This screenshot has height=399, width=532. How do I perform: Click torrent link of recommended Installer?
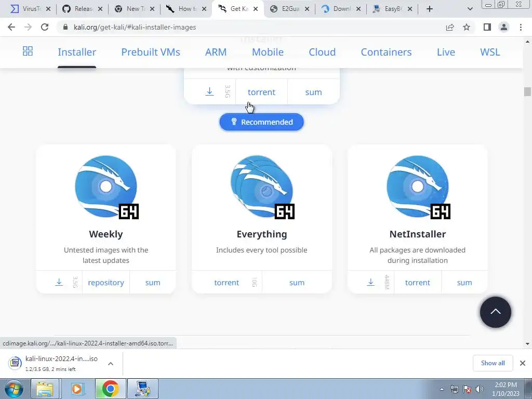click(x=262, y=92)
